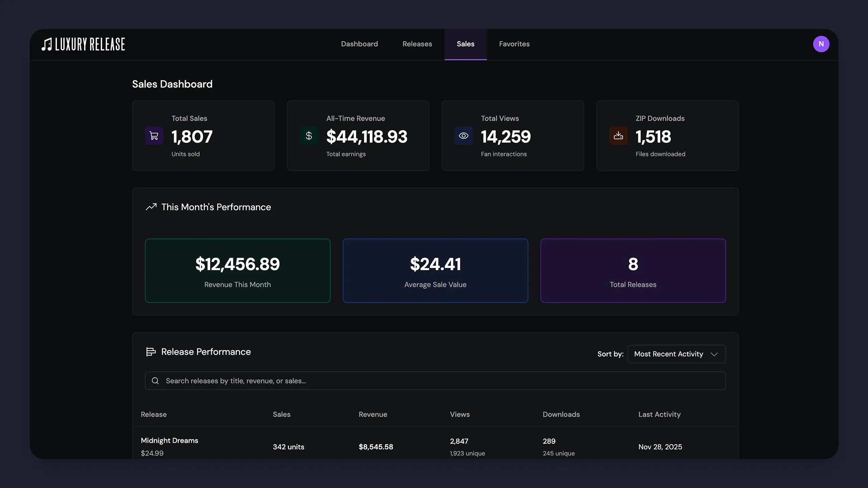Viewport: 868px width, 488px height.
Task: Click the Average Sale Value card
Action: coord(435,271)
